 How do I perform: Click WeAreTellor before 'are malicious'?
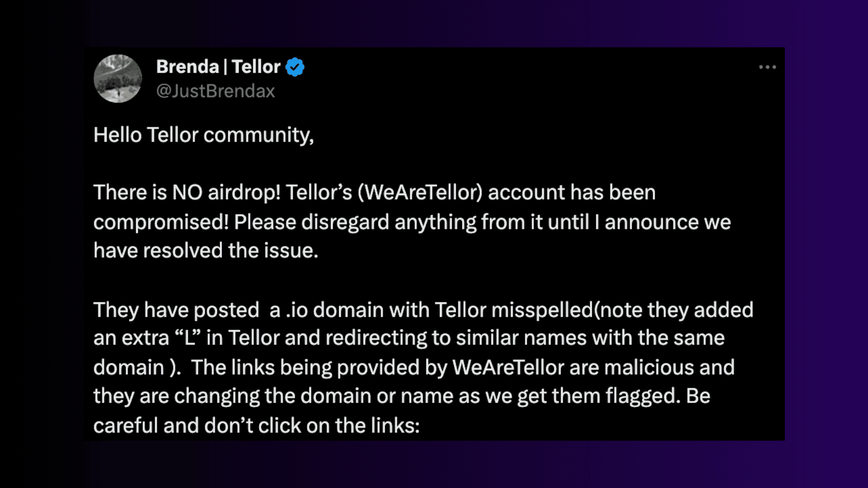(x=508, y=367)
